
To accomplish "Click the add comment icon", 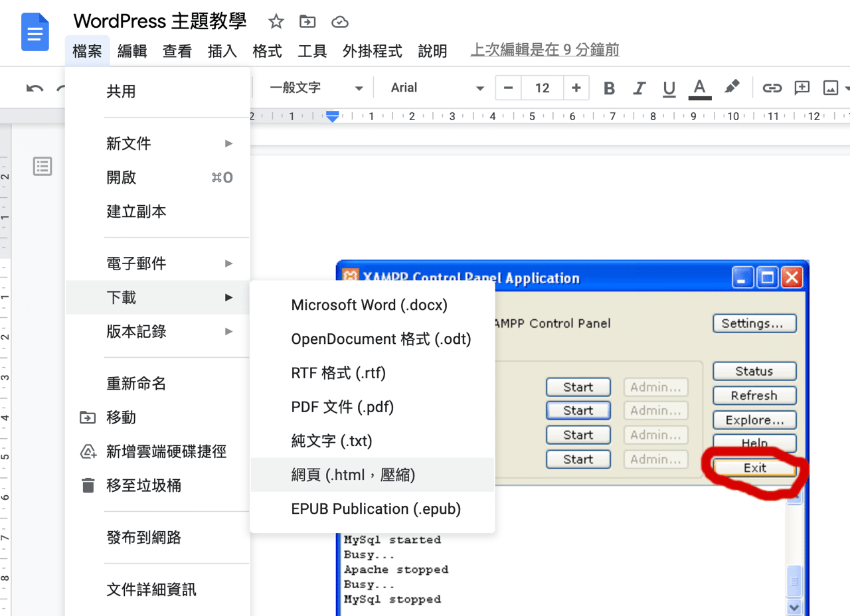I will coord(802,88).
